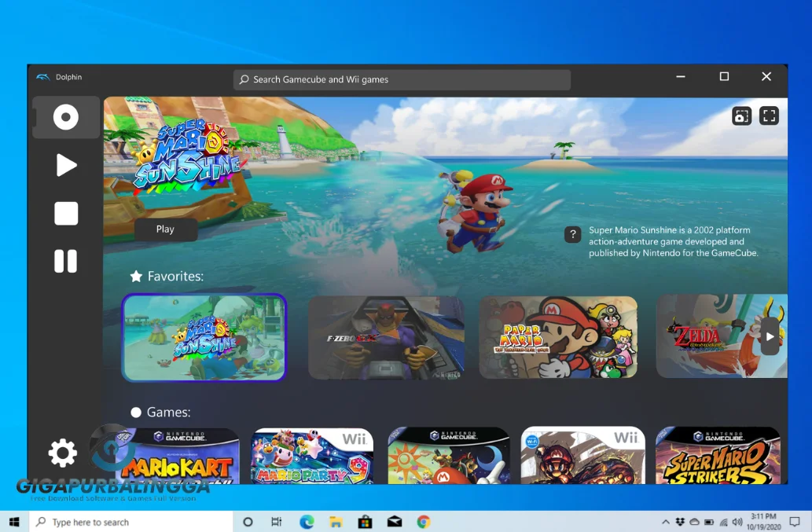
Task: Open Task View from the taskbar
Action: (277, 521)
